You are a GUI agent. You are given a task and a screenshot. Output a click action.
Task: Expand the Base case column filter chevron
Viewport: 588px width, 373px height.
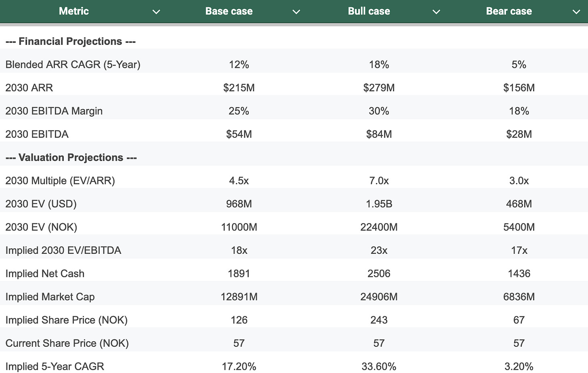(296, 12)
